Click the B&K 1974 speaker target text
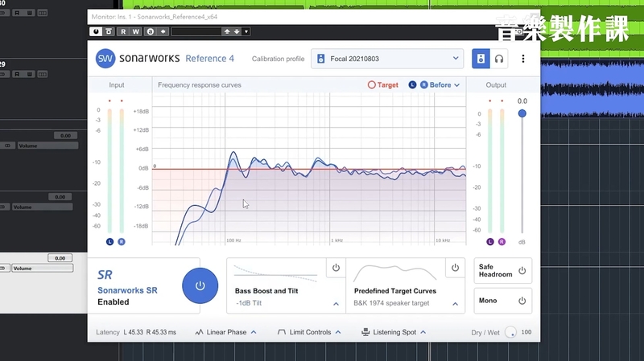The height and width of the screenshot is (361, 644). 391,303
